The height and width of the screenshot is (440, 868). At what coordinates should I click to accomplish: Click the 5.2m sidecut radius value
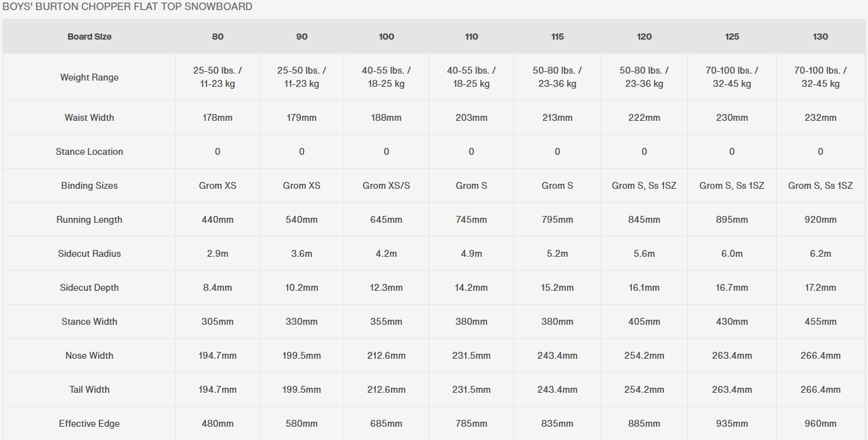click(x=557, y=254)
